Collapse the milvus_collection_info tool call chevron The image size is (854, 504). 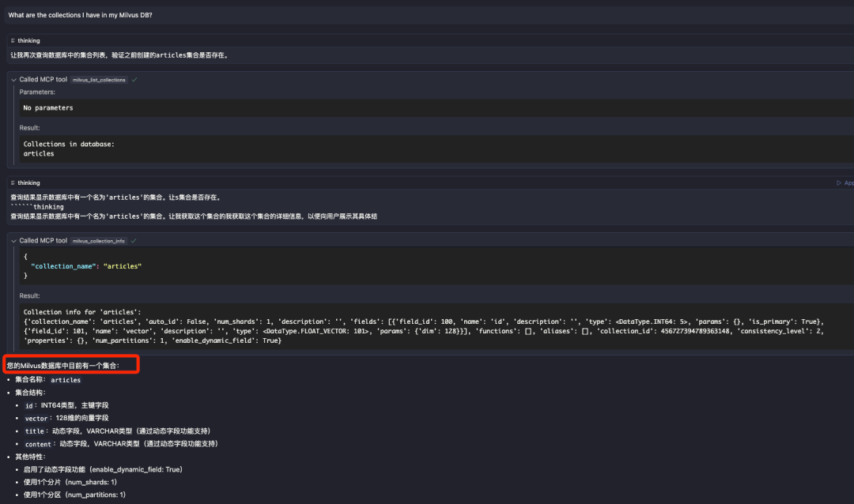pos(14,240)
